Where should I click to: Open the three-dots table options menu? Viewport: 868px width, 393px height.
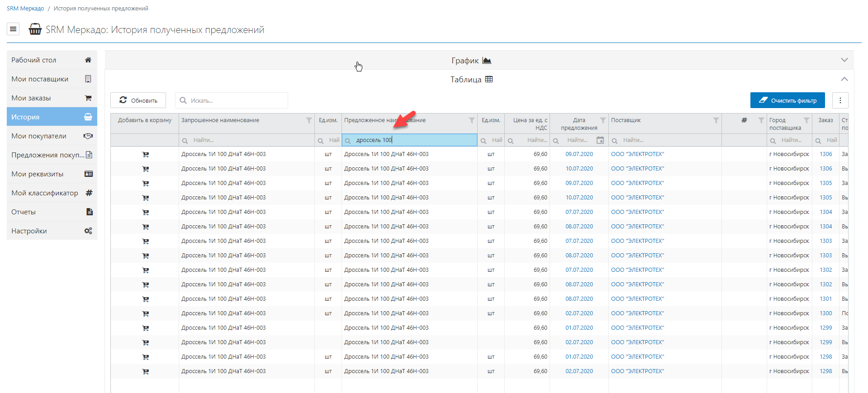(840, 100)
